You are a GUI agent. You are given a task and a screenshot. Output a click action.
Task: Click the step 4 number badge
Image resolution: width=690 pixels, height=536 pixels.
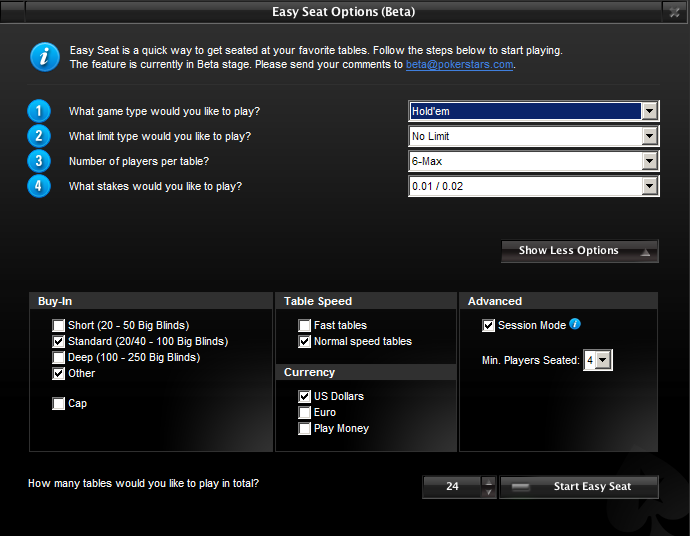[x=38, y=186]
